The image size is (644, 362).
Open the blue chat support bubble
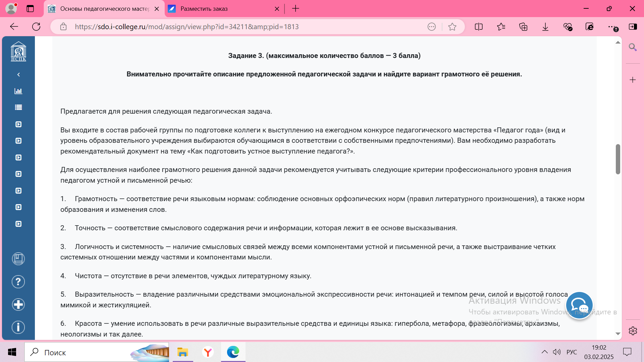[579, 305]
